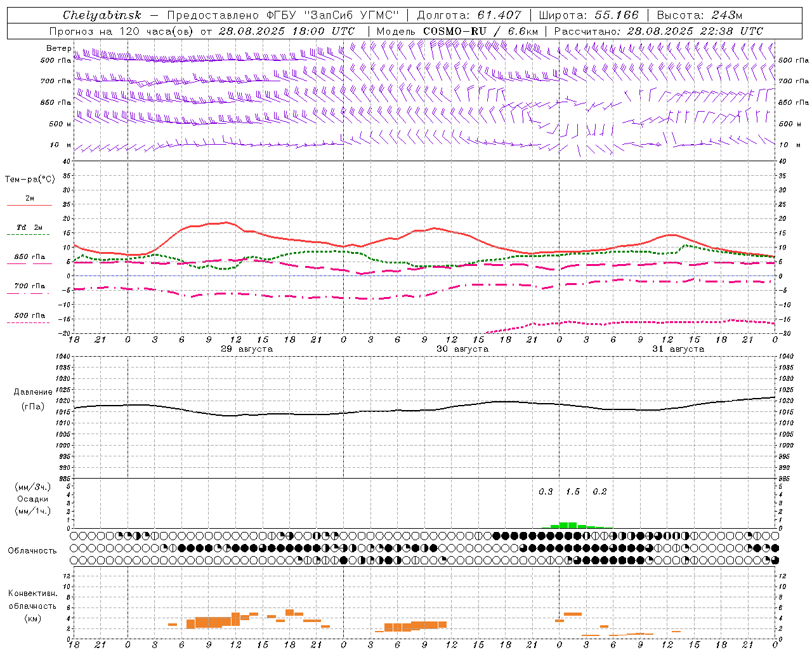Click the 29 августа date label
The image size is (812, 650).
247,349
